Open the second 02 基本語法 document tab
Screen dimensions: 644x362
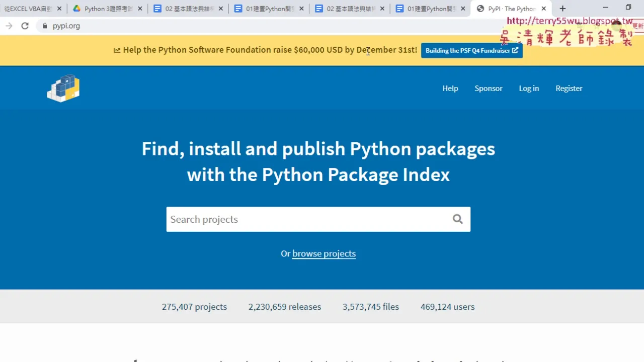[350, 9]
